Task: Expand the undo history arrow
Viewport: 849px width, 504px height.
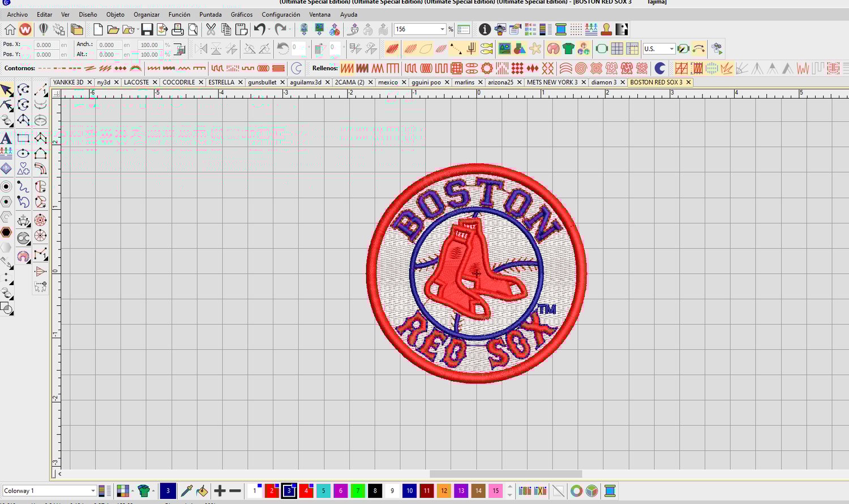Action: click(269, 29)
